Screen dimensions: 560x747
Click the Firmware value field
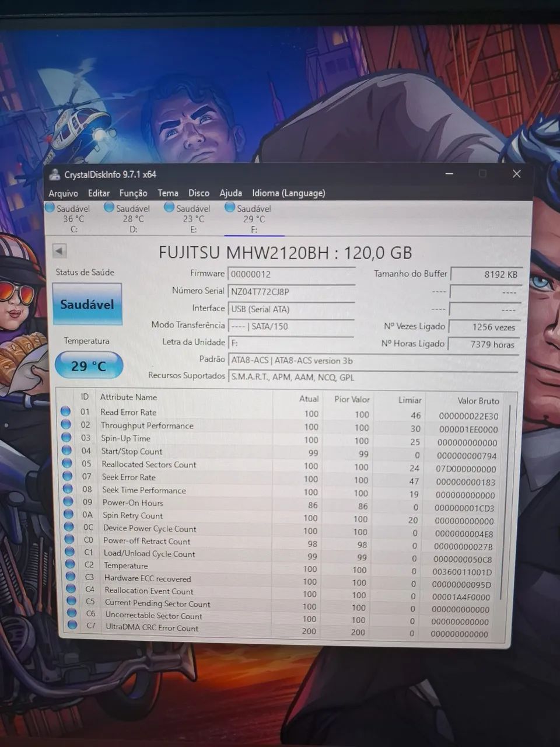pos(290,274)
